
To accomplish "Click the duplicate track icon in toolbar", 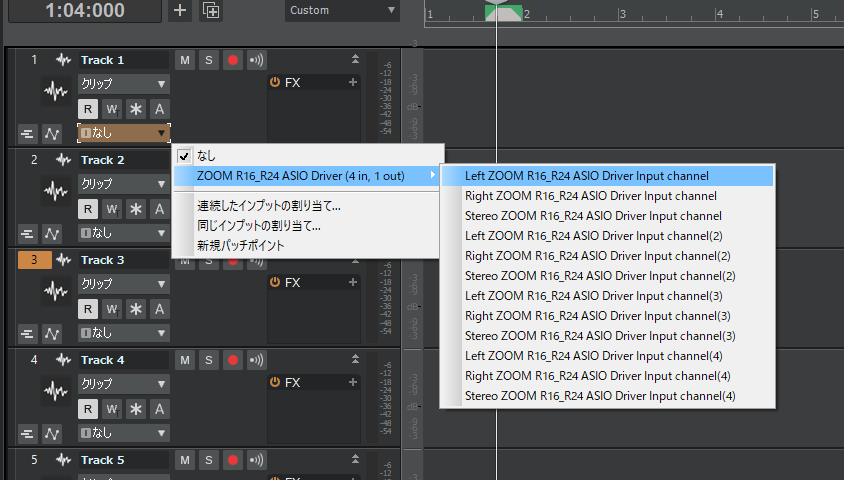I will click(x=210, y=10).
